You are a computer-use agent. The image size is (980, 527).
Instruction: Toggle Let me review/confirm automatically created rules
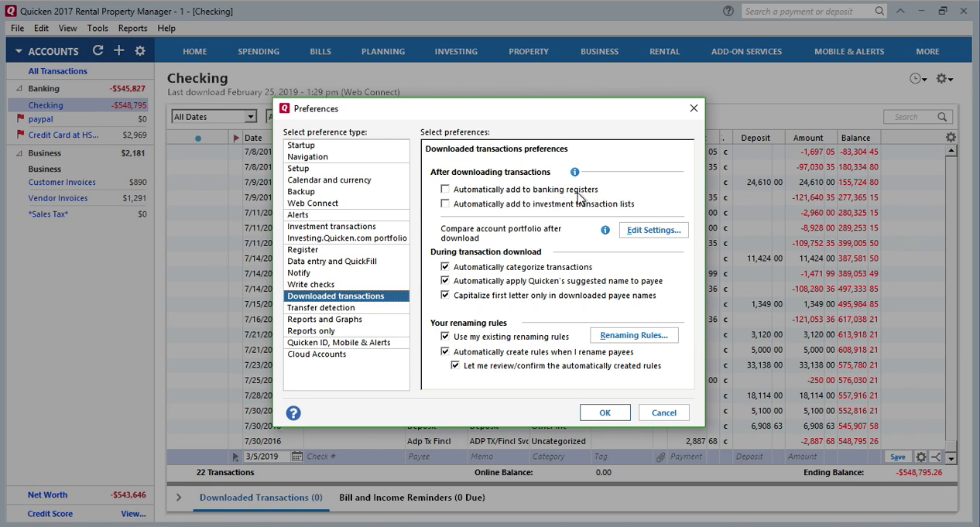455,365
